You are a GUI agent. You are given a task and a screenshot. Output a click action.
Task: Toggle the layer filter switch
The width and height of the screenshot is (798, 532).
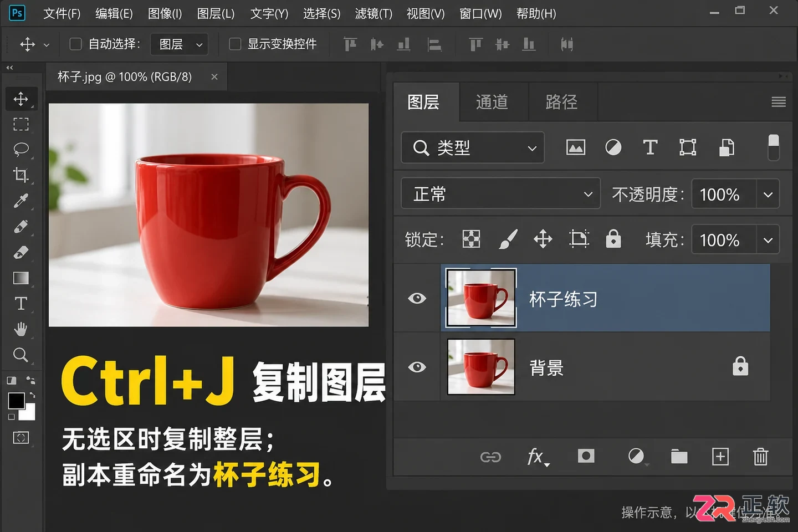(x=774, y=147)
